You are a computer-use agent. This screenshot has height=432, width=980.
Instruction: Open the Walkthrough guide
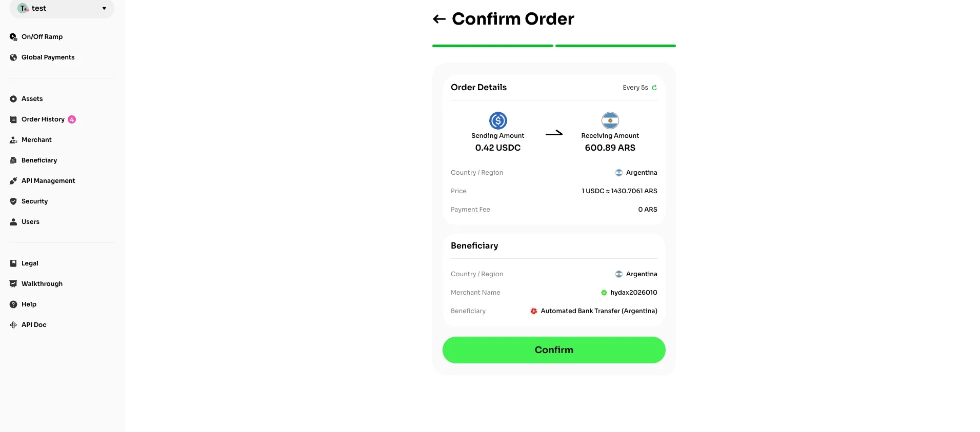click(x=36, y=284)
